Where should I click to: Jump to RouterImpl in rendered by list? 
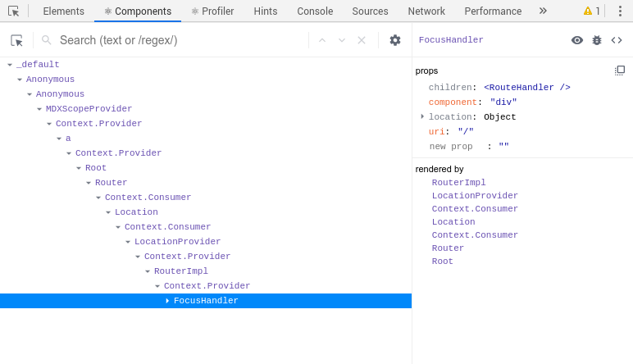click(458, 182)
